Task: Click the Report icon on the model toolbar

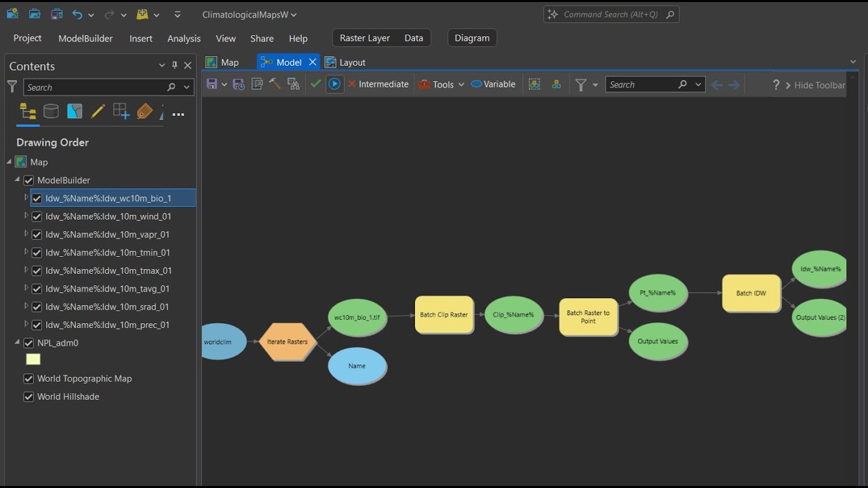Action: (x=294, y=84)
